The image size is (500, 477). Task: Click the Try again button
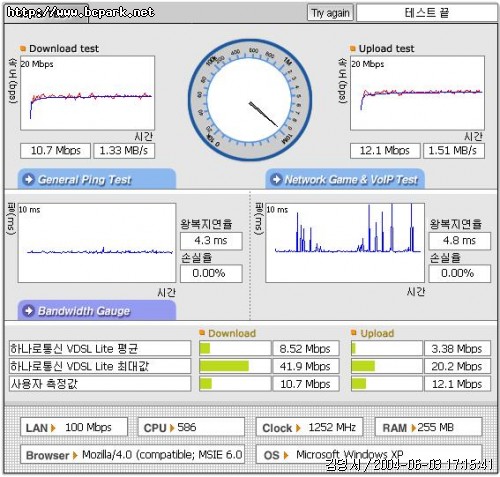click(x=330, y=13)
